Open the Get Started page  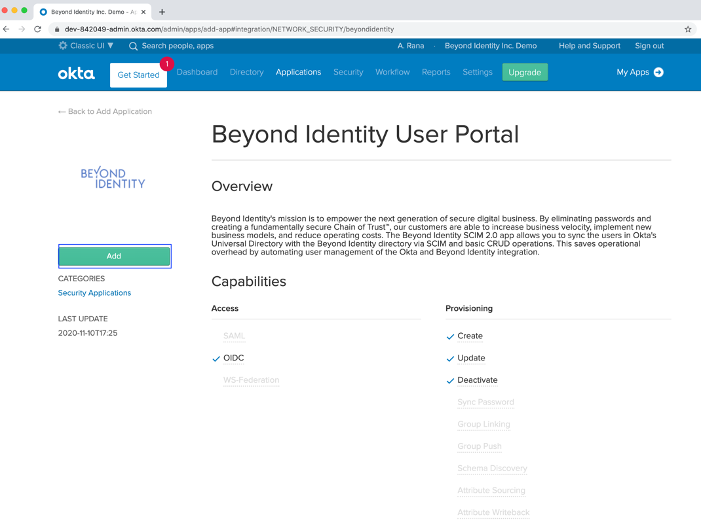[x=138, y=75]
